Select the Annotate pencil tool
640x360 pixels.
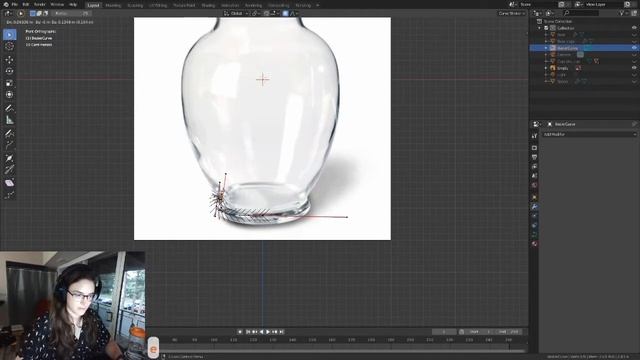9,108
